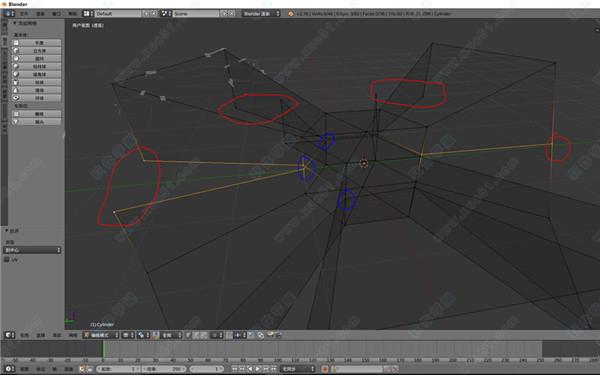This screenshot has height=375, width=600.
Task: Open the Help menu
Action: [x=72, y=13]
